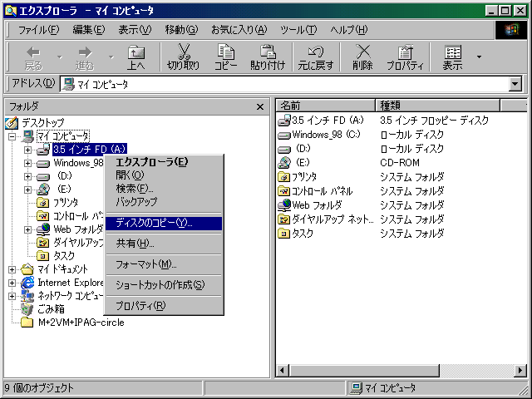Click the horizontal scrollbar right arrow

(x=520, y=370)
